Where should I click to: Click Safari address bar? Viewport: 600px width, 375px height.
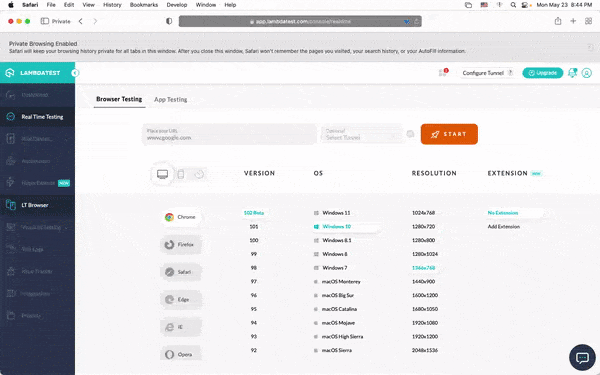click(300, 21)
